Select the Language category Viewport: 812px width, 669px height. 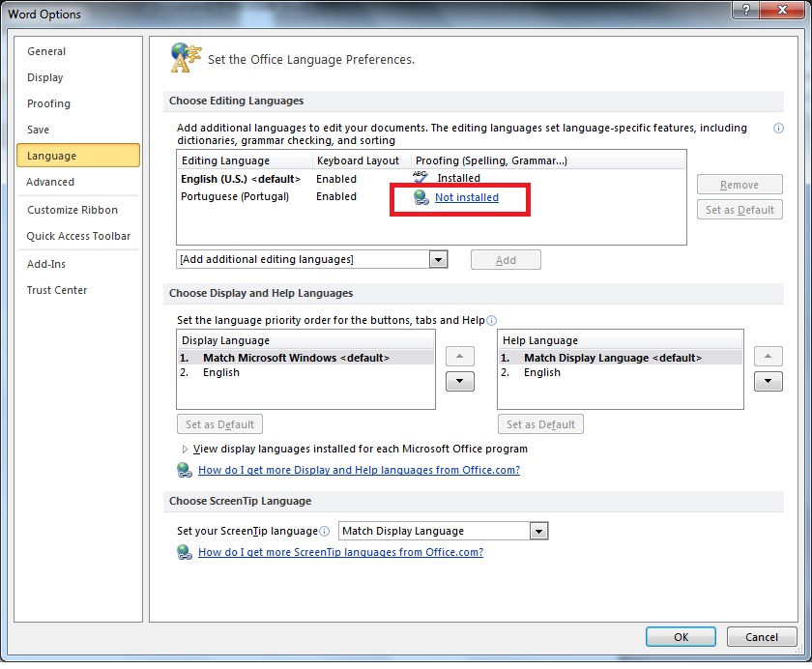tap(78, 156)
